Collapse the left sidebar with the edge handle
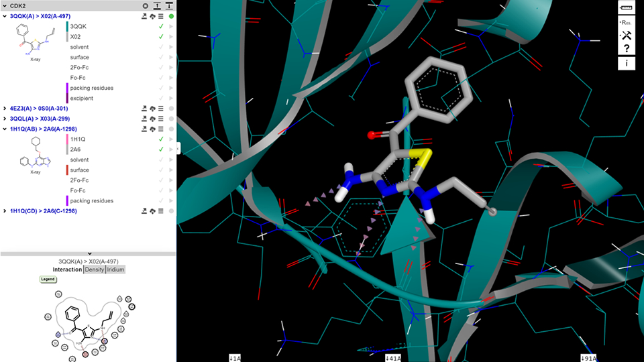The image size is (644, 362). (x=178, y=148)
